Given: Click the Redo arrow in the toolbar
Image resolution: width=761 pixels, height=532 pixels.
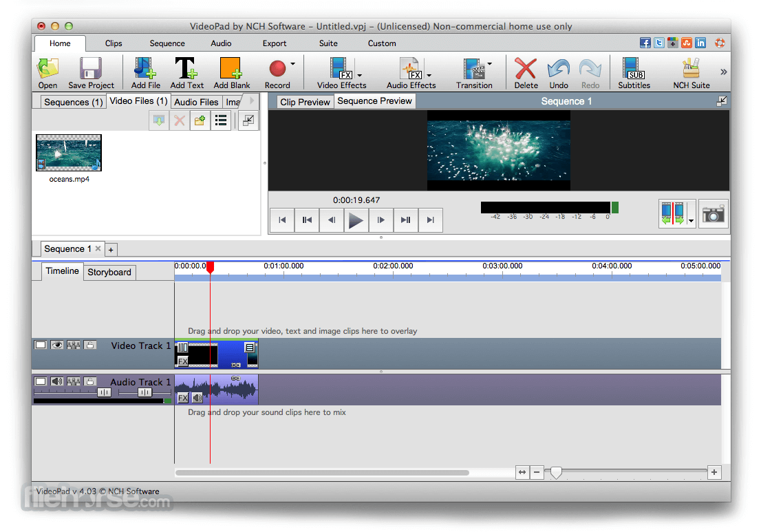Looking at the screenshot, I should 590,68.
